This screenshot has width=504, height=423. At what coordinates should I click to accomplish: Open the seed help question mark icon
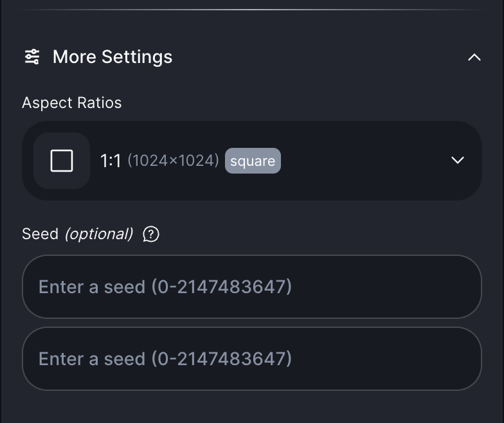(x=150, y=234)
